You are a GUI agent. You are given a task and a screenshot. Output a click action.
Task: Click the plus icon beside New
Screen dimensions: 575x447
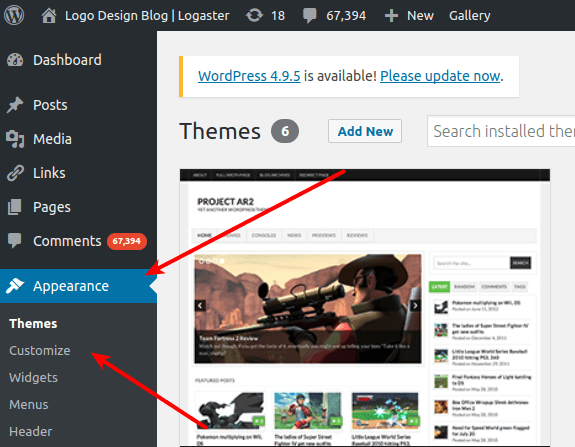click(x=391, y=16)
